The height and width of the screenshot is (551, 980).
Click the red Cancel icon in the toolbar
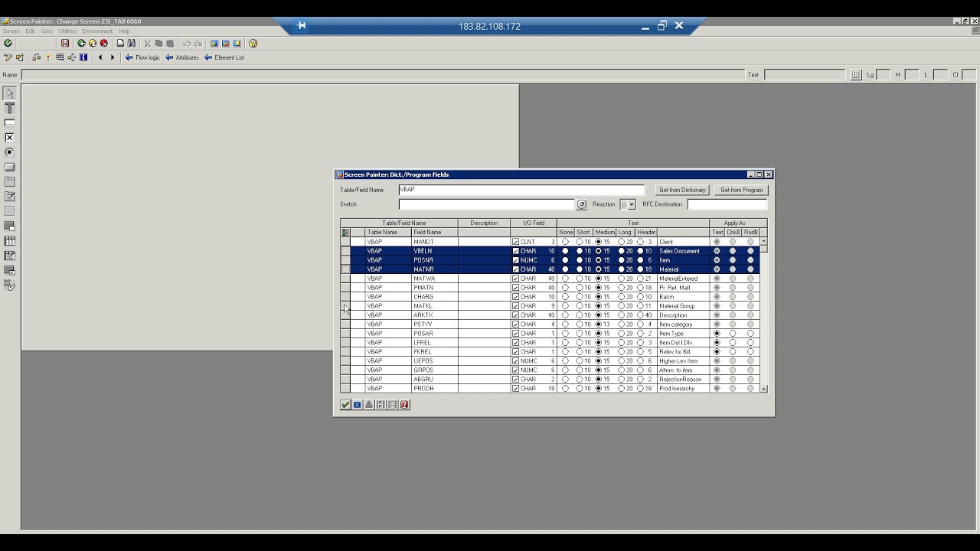coord(104,44)
